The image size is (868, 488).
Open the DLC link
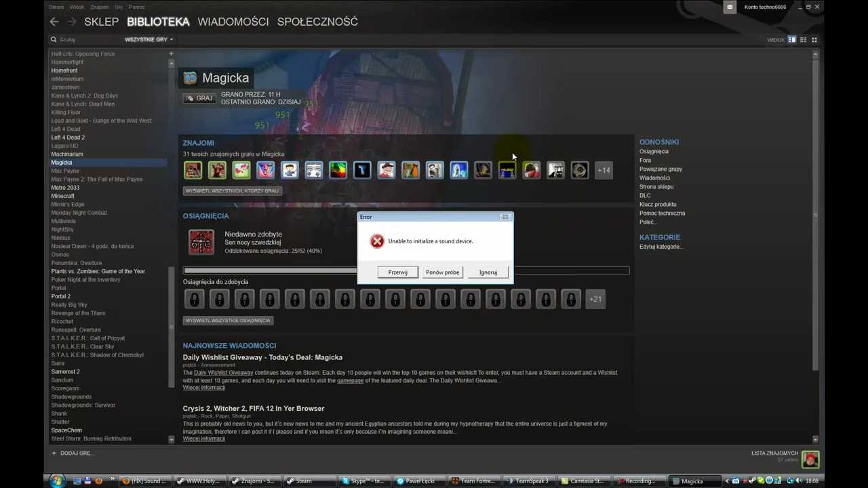(645, 196)
